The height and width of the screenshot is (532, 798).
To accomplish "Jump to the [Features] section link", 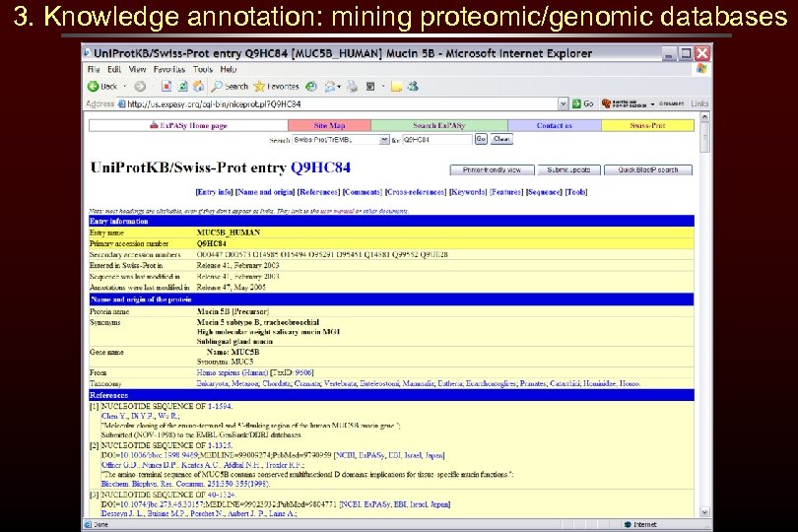I will pyautogui.click(x=506, y=192).
